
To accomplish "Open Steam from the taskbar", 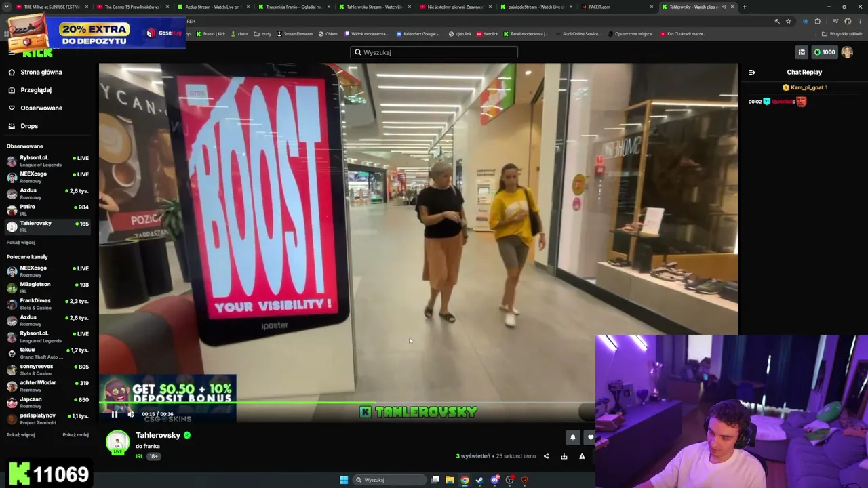I will pos(479,480).
